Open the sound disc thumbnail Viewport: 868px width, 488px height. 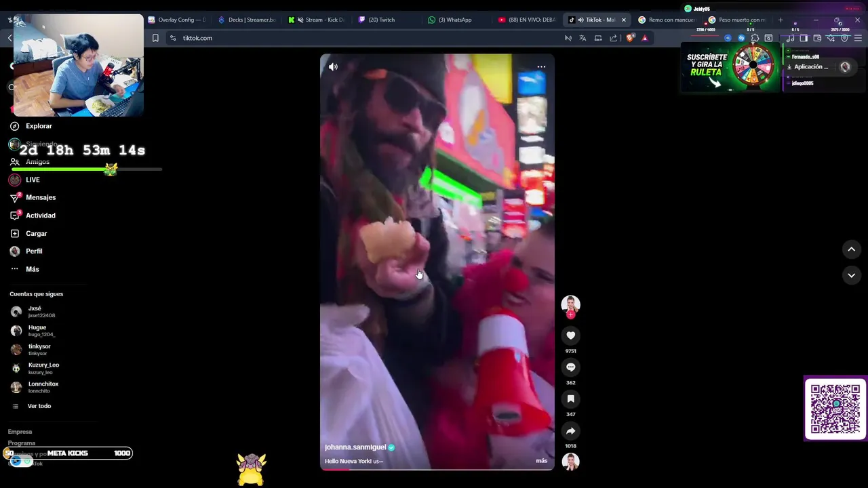pyautogui.click(x=570, y=462)
